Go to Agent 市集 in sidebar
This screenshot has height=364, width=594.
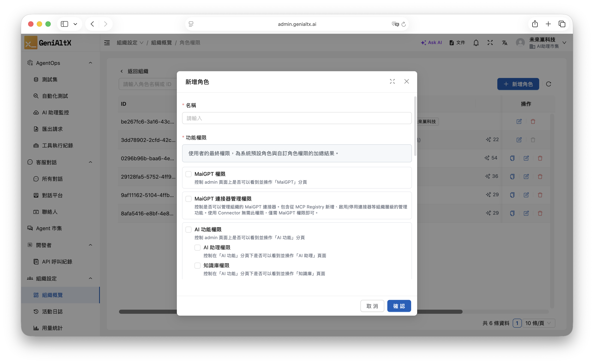click(49, 228)
